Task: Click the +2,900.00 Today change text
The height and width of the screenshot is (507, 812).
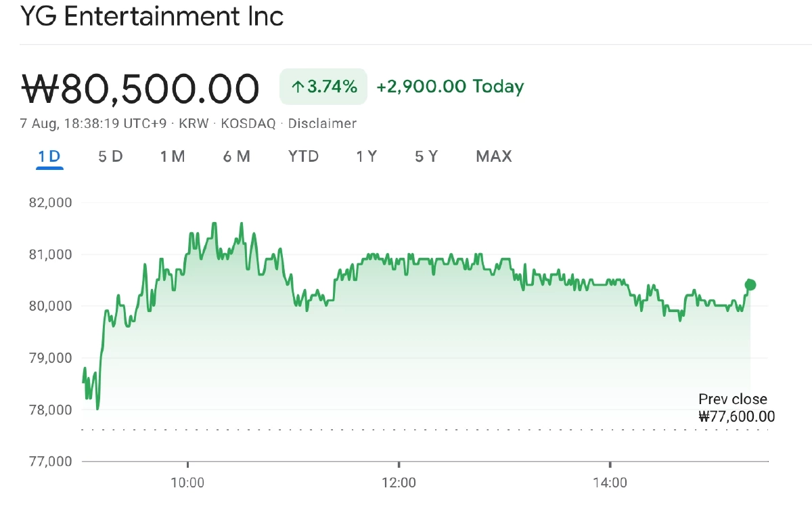Action: coord(450,87)
